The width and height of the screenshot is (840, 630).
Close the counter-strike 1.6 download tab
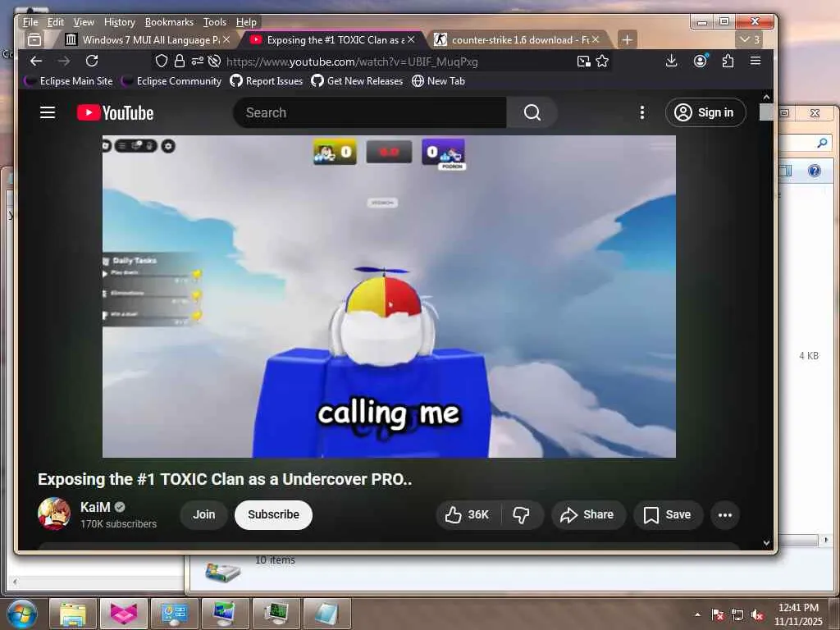596,39
